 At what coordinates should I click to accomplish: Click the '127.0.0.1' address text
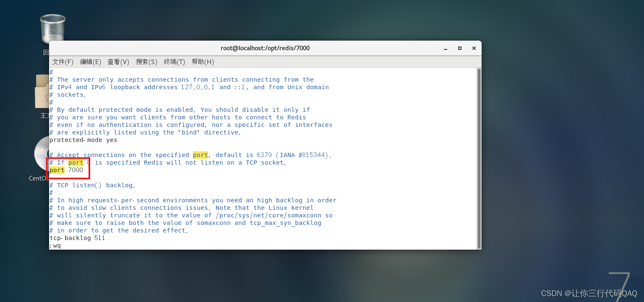(x=198, y=87)
